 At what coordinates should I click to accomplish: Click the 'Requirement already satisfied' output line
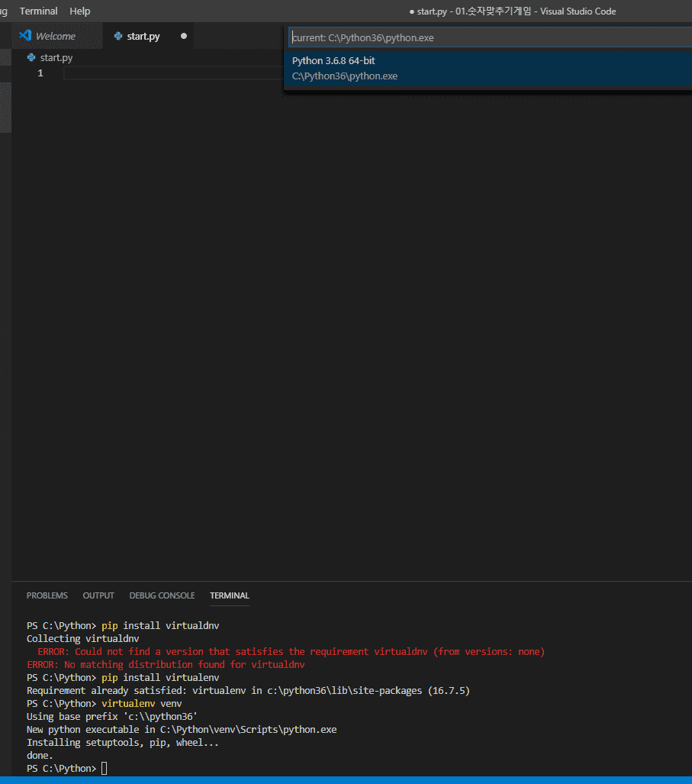tap(248, 691)
